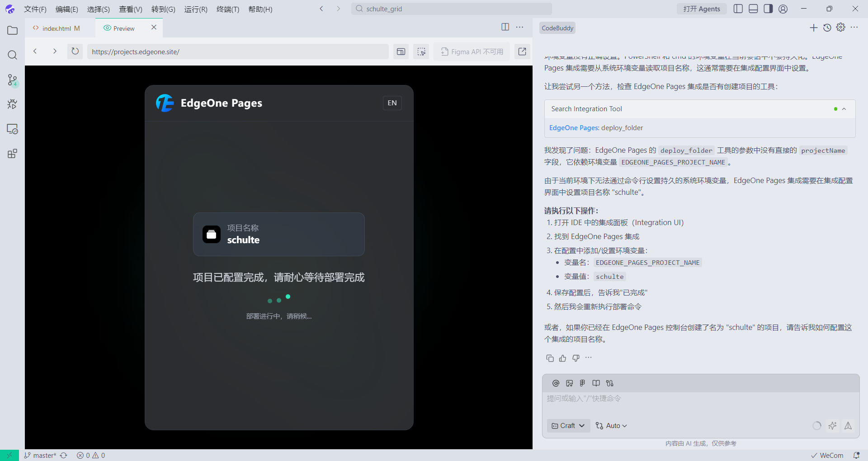Toggle the primary sidebar layout button
This screenshot has width=868, height=461.
click(x=738, y=9)
